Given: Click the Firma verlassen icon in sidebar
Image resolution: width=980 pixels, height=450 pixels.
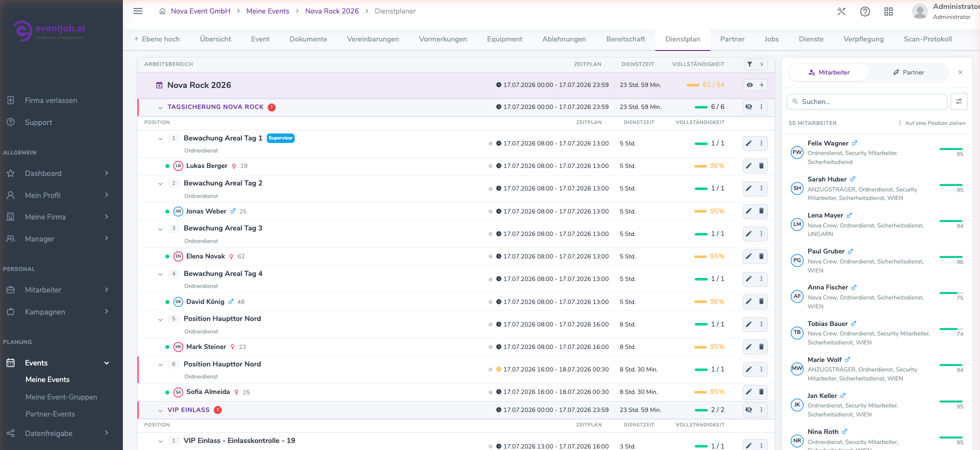Looking at the screenshot, I should pyautogui.click(x=10, y=100).
